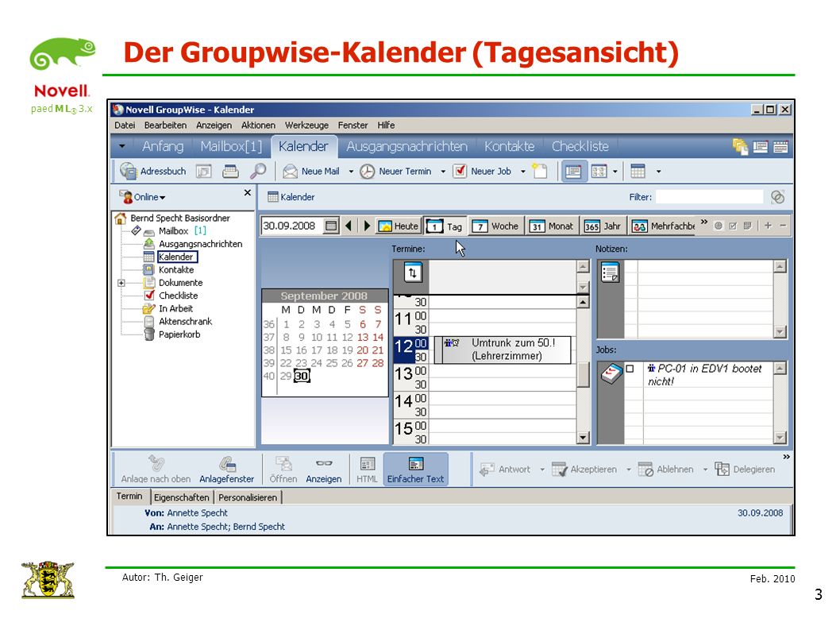Image resolution: width=840 pixels, height=630 pixels.
Task: Toggle the panel layout button left of grid icons
Action: pos(573,172)
